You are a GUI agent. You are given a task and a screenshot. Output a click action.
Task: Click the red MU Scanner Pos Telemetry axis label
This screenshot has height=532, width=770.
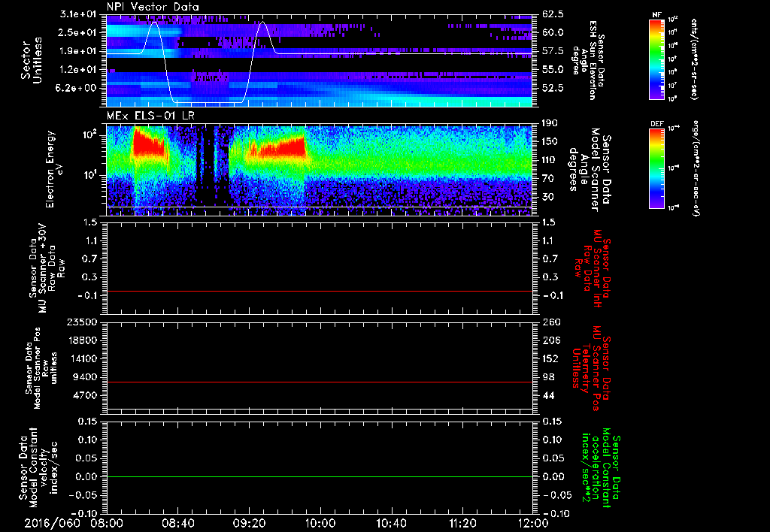[592, 368]
